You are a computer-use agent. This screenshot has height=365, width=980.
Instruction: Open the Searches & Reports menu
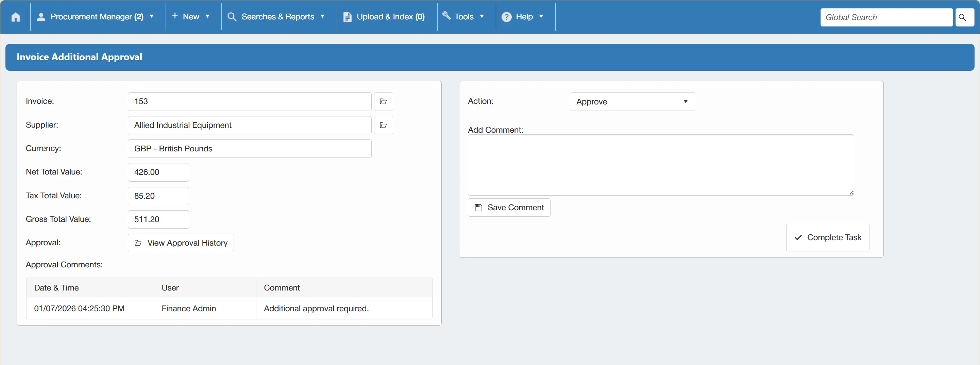pos(279,17)
